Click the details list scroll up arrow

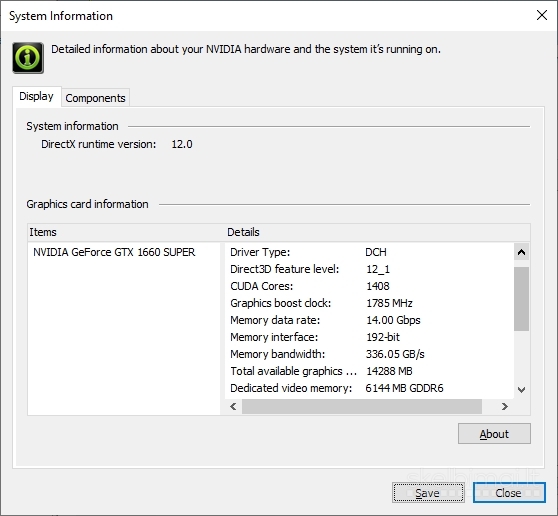coord(521,252)
